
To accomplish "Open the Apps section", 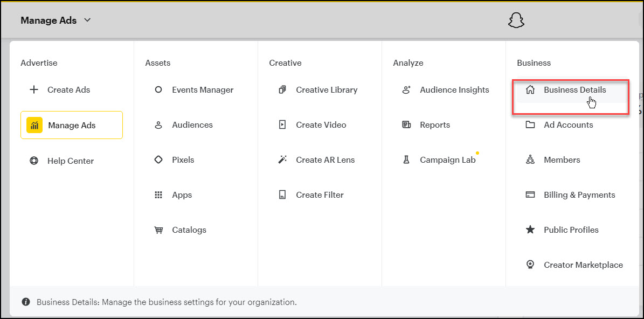I will point(182,195).
